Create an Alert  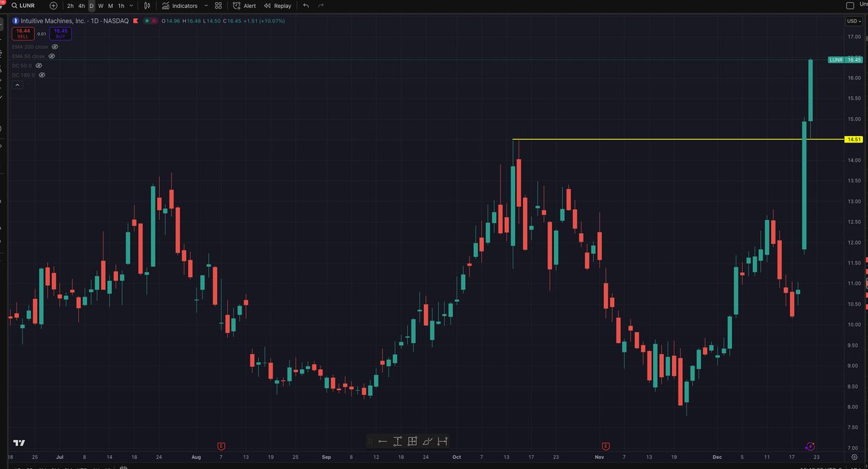click(x=244, y=6)
